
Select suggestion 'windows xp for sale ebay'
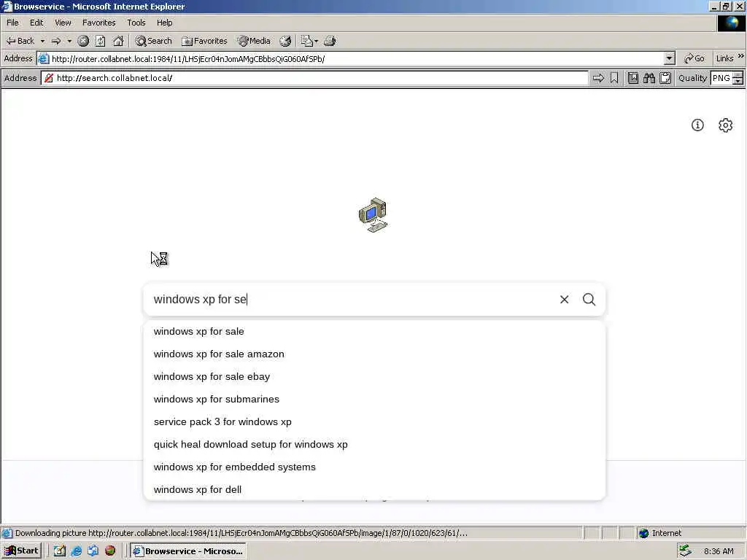pos(374,377)
